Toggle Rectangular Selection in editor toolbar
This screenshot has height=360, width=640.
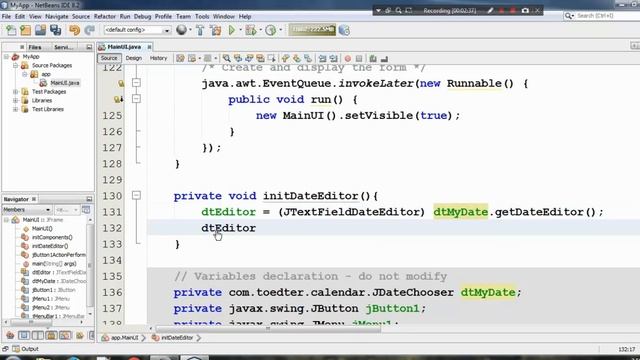click(271, 58)
